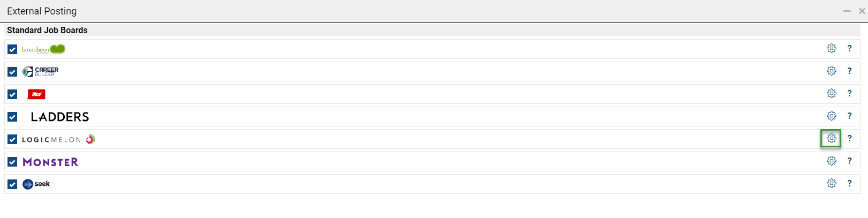Click the Dice logo
Viewport: 868px width, 218px height.
[x=36, y=94]
